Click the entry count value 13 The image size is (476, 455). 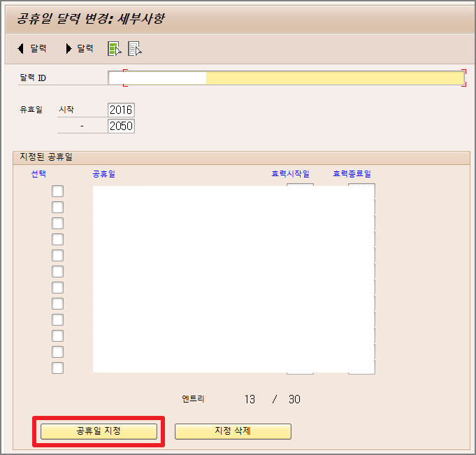(x=250, y=399)
